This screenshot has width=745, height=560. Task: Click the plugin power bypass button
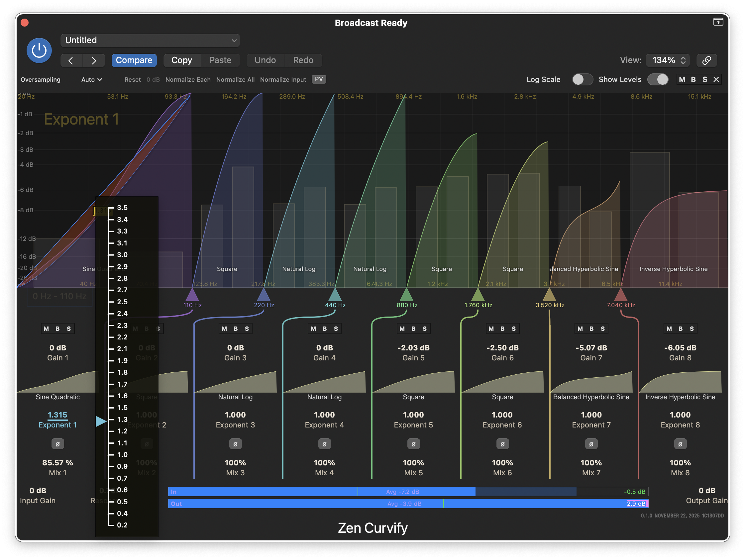click(x=39, y=50)
